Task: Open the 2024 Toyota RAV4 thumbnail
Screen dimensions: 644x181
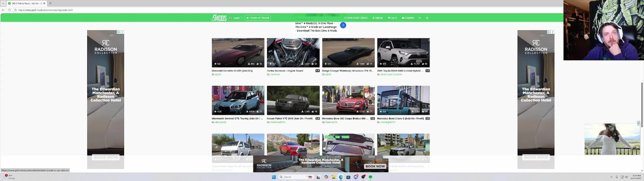Action: pyautogui.click(x=403, y=53)
